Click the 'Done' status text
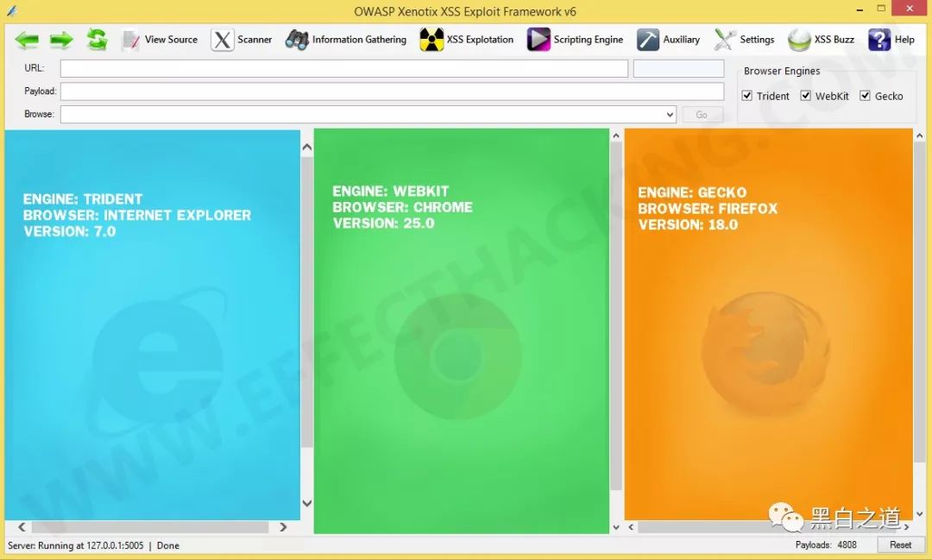932x560 pixels. (168, 545)
